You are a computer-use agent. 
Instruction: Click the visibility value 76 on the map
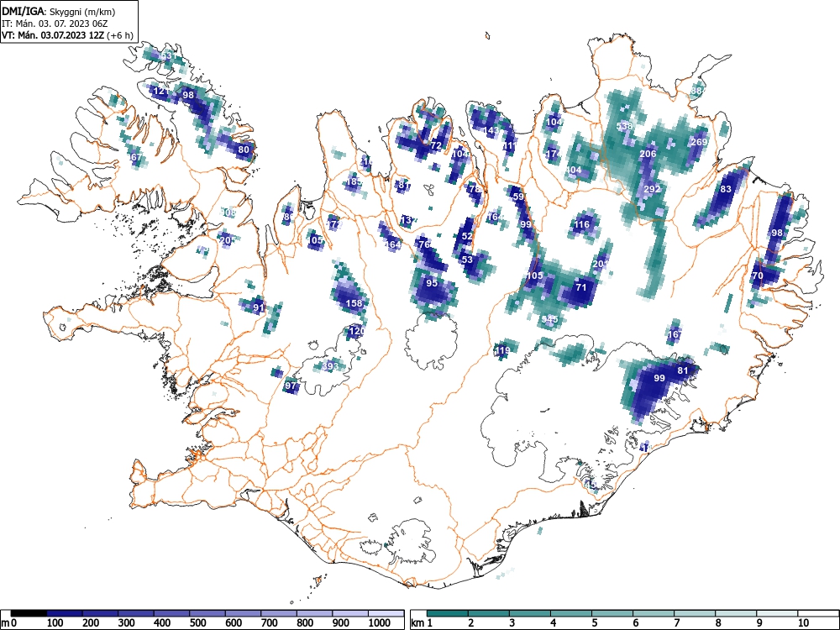click(425, 244)
